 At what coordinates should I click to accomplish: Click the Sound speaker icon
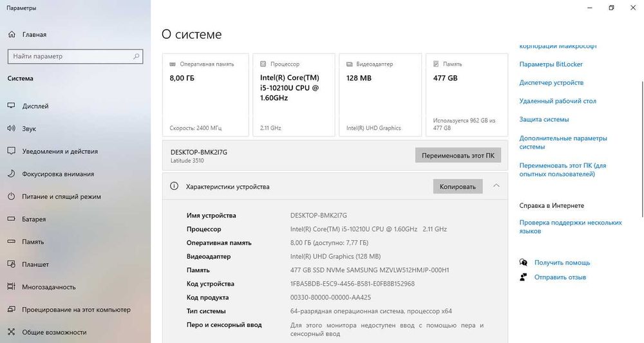coord(11,129)
